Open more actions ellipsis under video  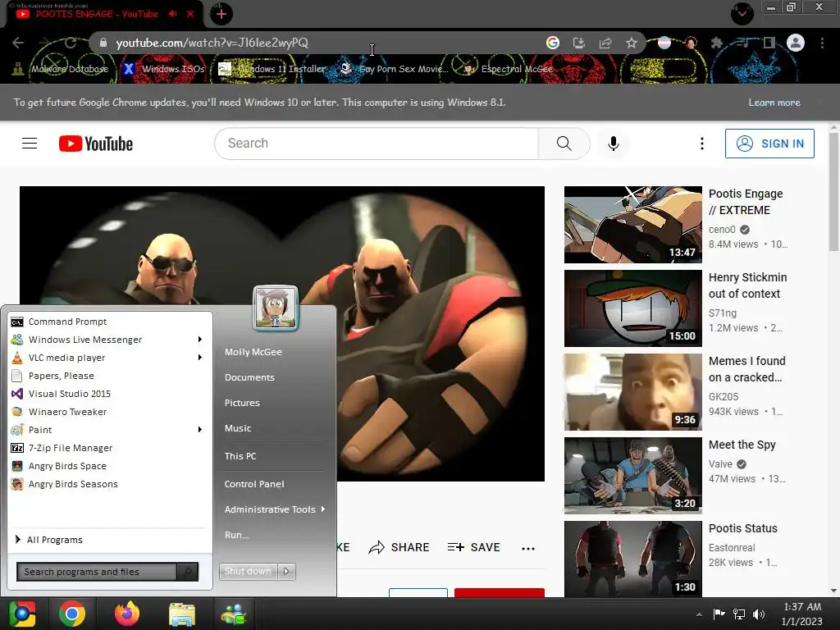[528, 548]
